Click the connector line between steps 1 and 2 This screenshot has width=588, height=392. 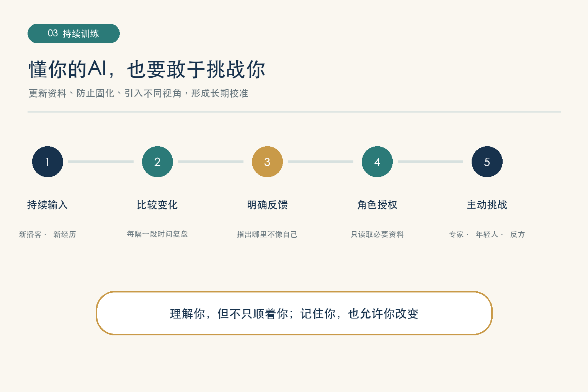click(x=101, y=162)
